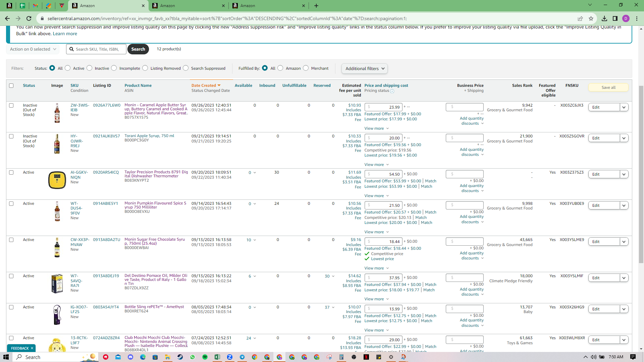Bookmark this page with the star icon
The height and width of the screenshot is (362, 644).
[591, 18]
